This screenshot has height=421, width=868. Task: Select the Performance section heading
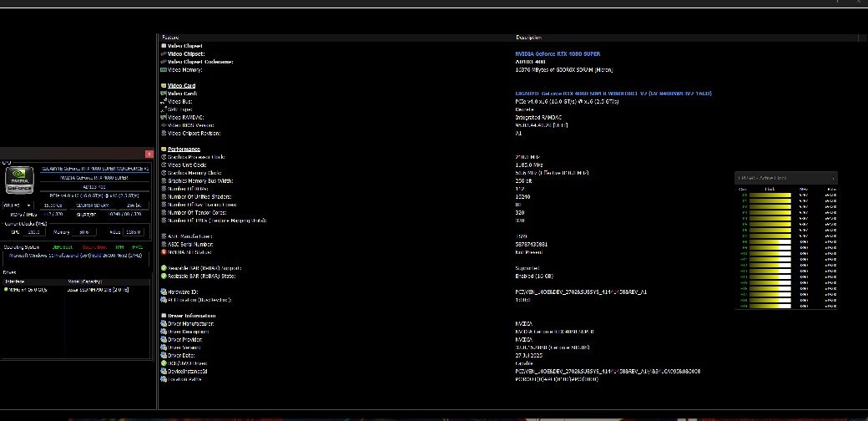point(184,149)
